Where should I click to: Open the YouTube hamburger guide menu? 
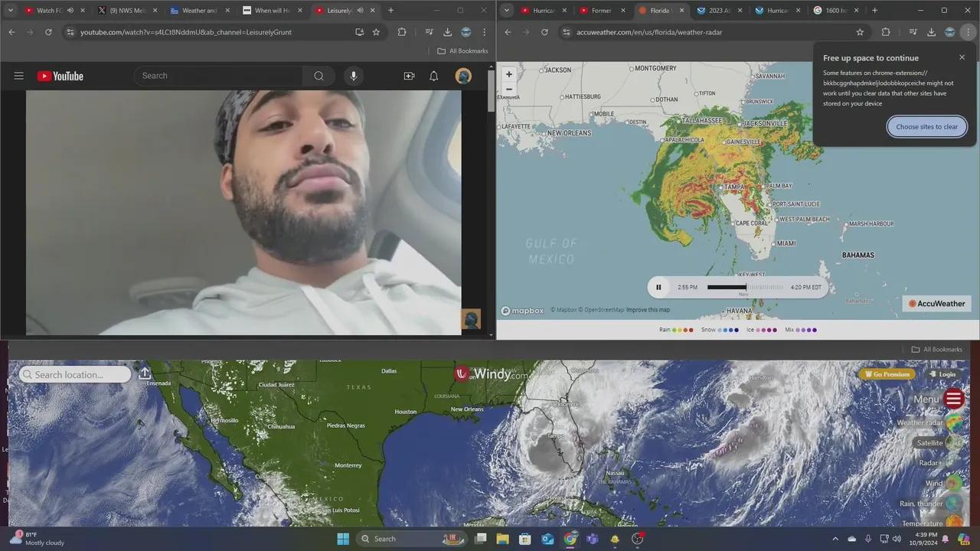coord(19,76)
